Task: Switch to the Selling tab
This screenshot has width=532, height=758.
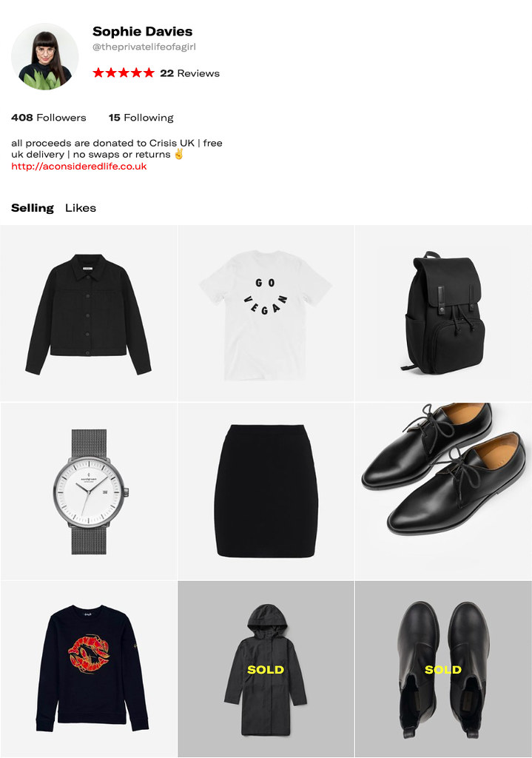Action: click(x=33, y=208)
